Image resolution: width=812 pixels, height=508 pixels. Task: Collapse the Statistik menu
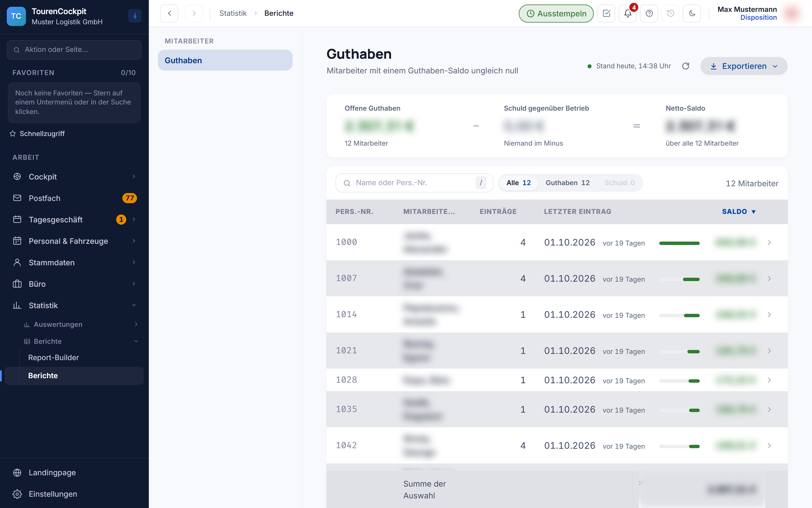pos(74,305)
